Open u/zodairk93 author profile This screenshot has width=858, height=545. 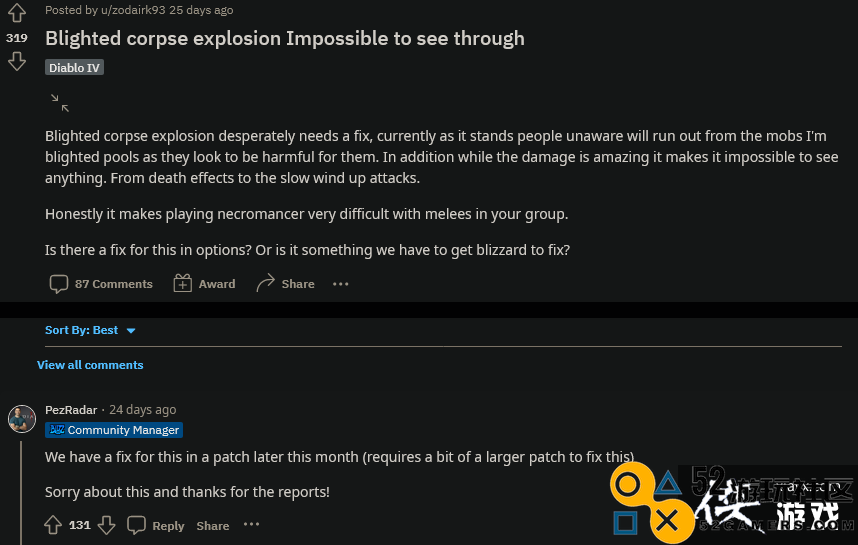pyautogui.click(x=133, y=10)
